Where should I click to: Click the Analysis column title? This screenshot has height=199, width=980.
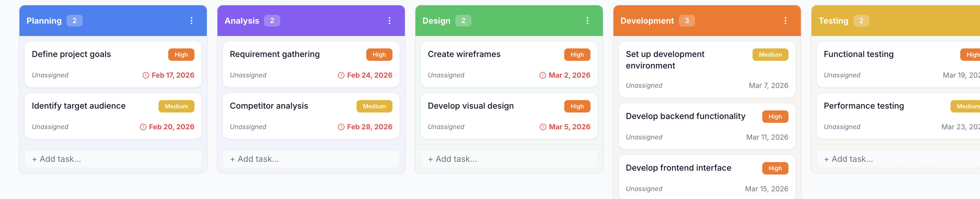(242, 21)
